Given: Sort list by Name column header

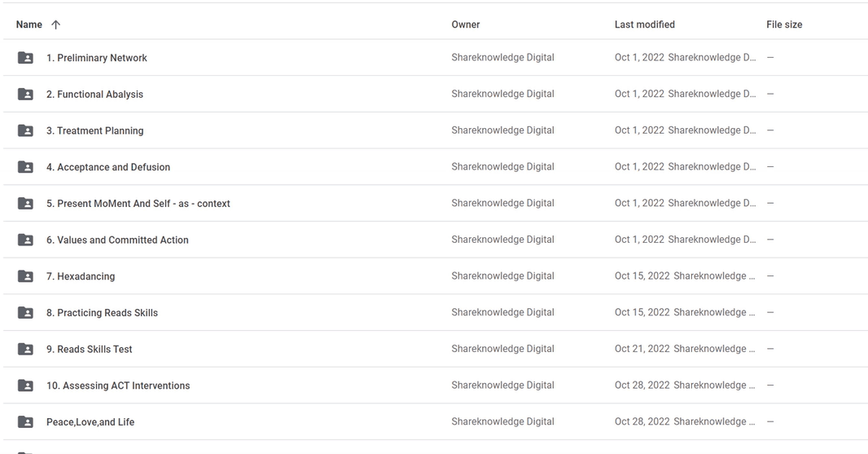Looking at the screenshot, I should pos(29,24).
